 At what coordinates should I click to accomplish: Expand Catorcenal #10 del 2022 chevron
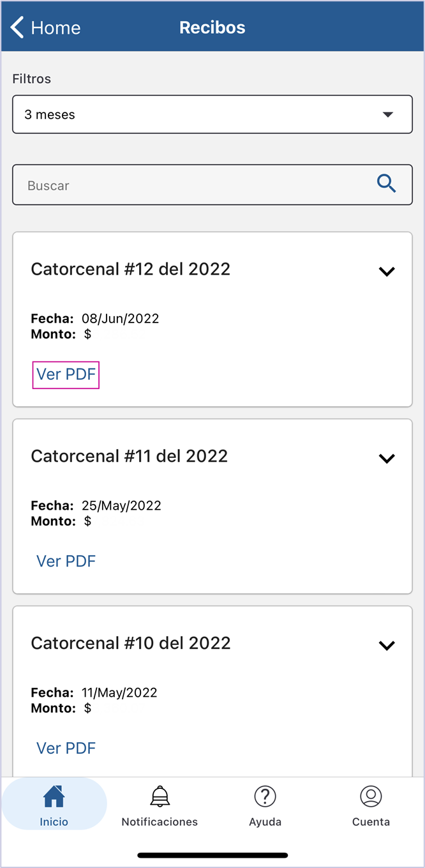tap(387, 646)
